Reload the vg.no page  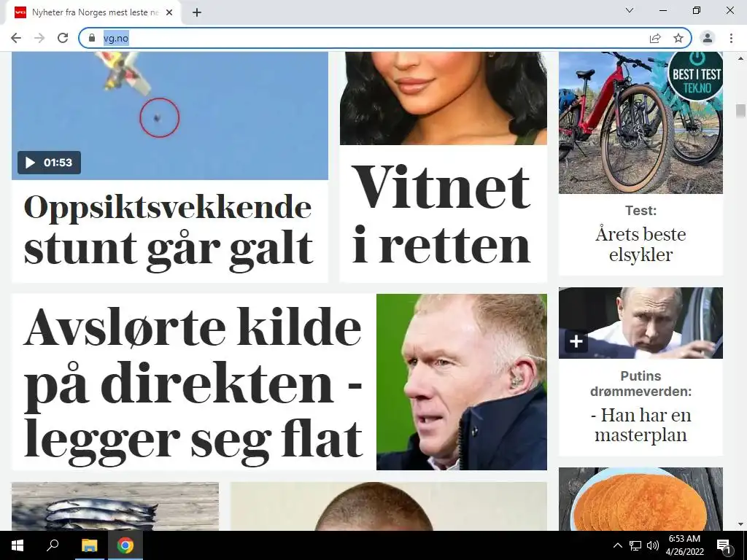pyautogui.click(x=63, y=38)
